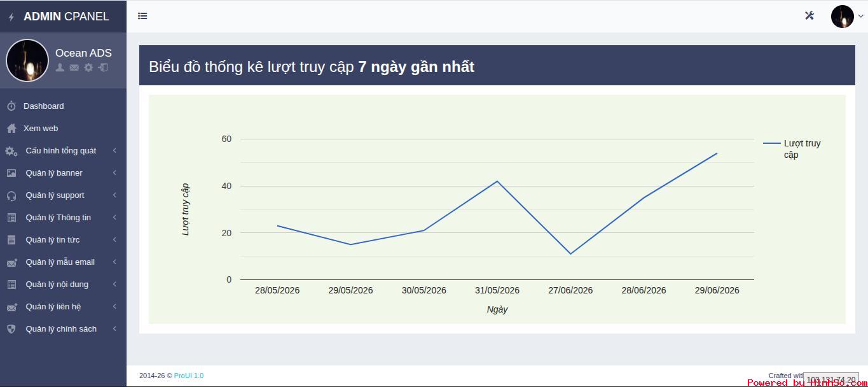Toggle the Lượt truy cập legend series
This screenshot has width=868, height=387.
pos(792,149)
